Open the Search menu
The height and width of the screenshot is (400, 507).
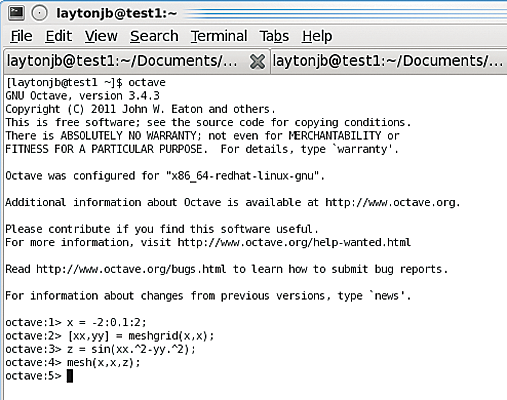154,36
